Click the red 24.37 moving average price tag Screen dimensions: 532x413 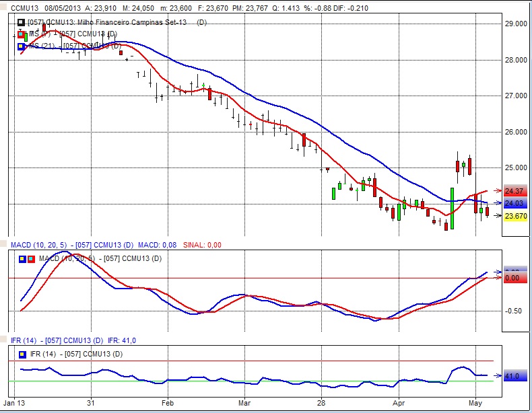pyautogui.click(x=515, y=192)
